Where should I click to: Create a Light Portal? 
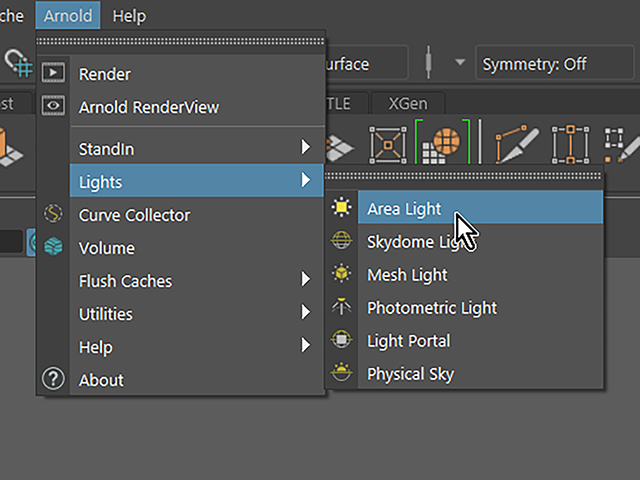coord(480,341)
